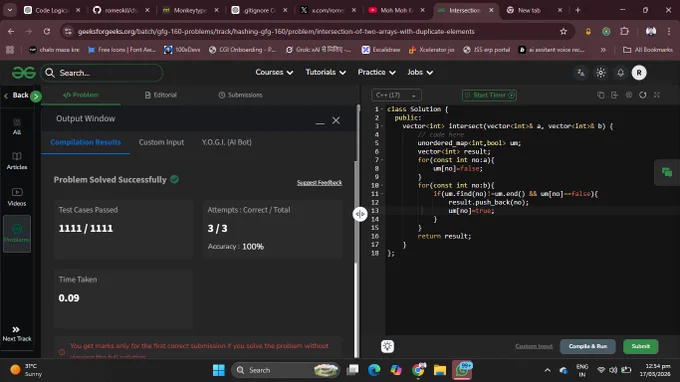Open the green chat widget icon
Image resolution: width=680 pixels, height=382 pixels.
[667, 173]
